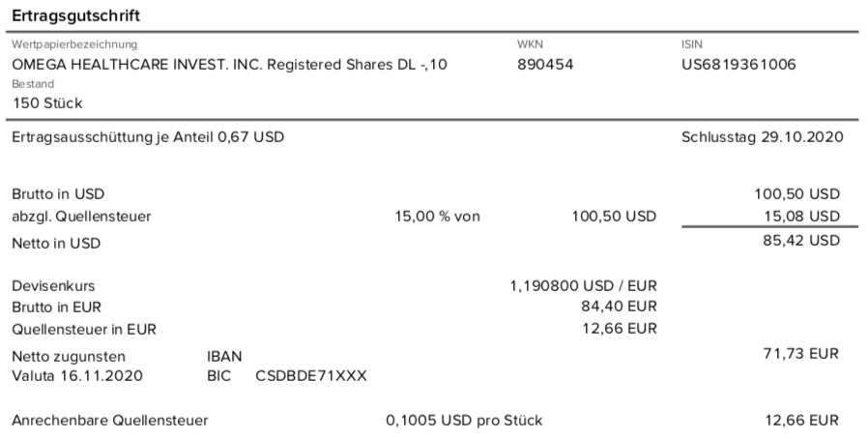Click the Quellensteuer in EUR label
This screenshot has width=868, height=439.
[x=84, y=330]
